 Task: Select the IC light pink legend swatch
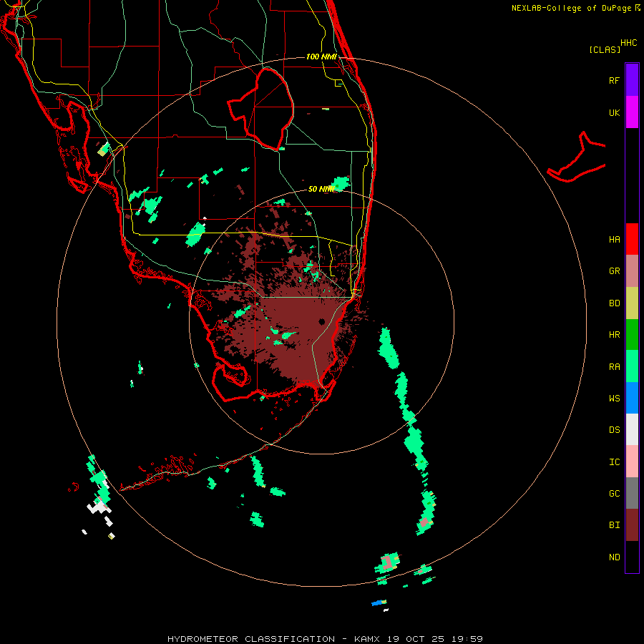[x=632, y=462]
